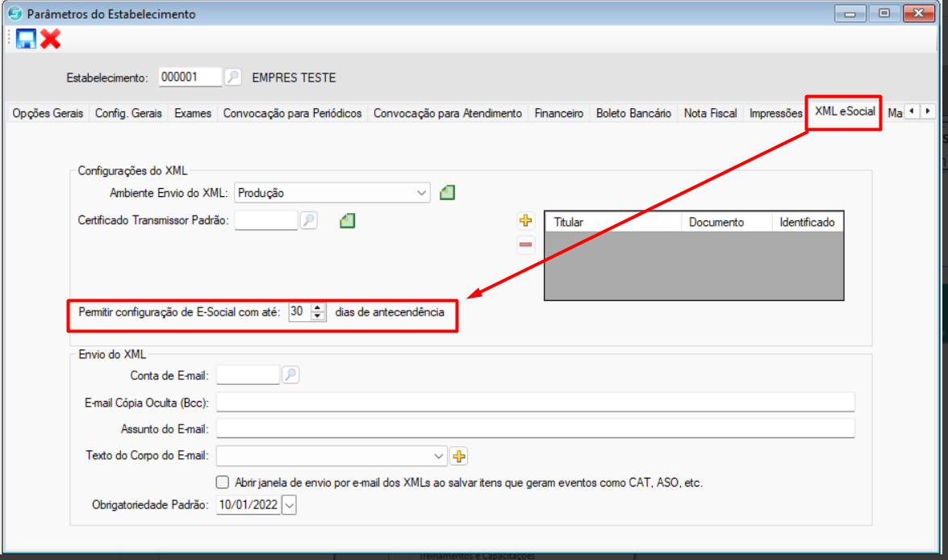Click the red X cancel icon
The height and width of the screenshot is (560, 948).
51,39
